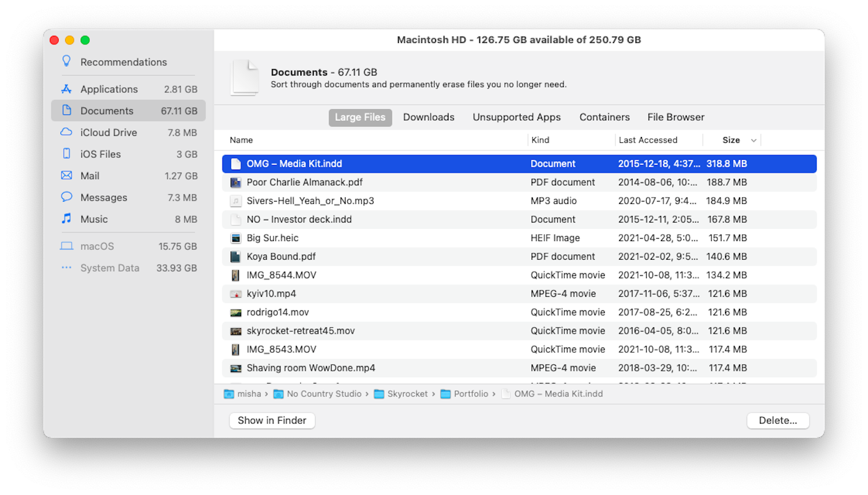
Task: Click Skyrocket folder icon in path bar
Action: click(x=379, y=394)
